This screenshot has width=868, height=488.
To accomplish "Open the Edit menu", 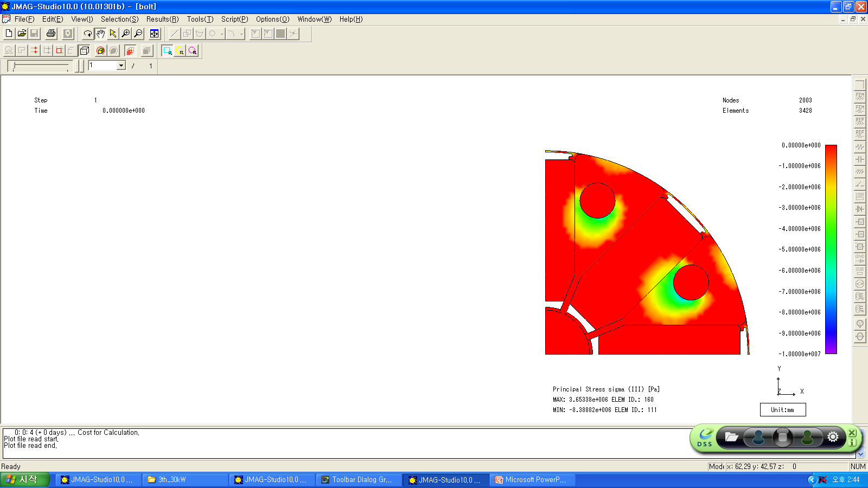I will pos(53,19).
